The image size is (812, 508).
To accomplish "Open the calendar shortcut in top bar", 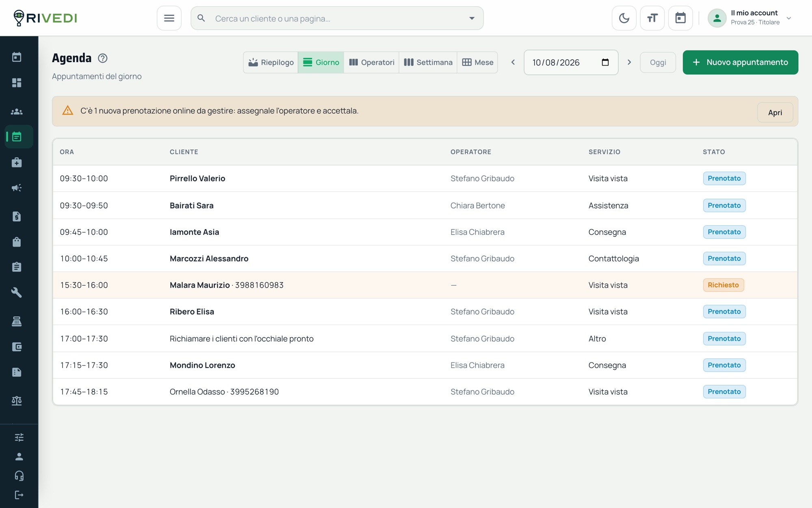I will [x=680, y=18].
